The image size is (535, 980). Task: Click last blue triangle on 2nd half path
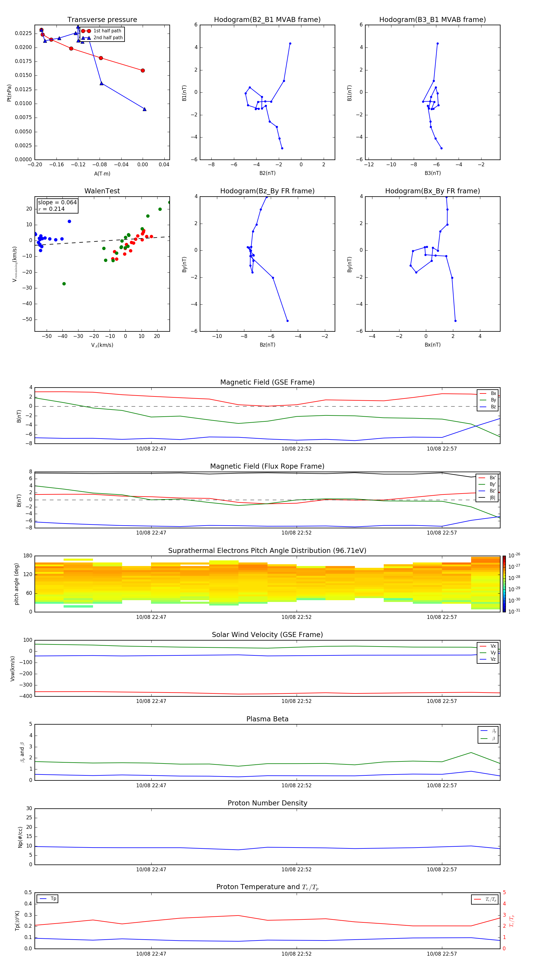pyautogui.click(x=145, y=110)
